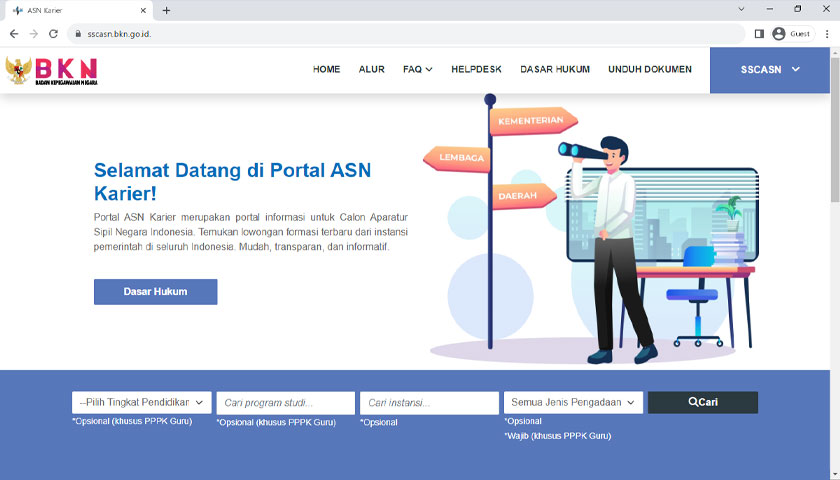Click the blue Dasar Hukum button

pos(155,292)
